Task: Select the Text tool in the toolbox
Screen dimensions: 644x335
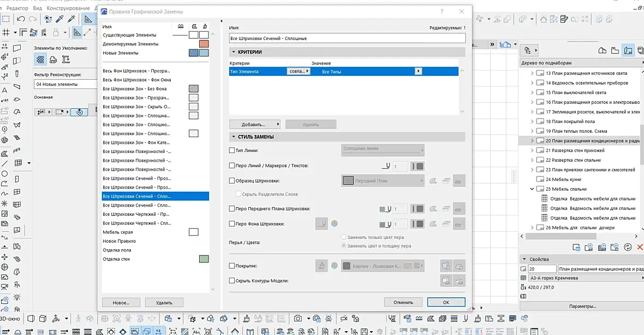Action: pos(5,90)
